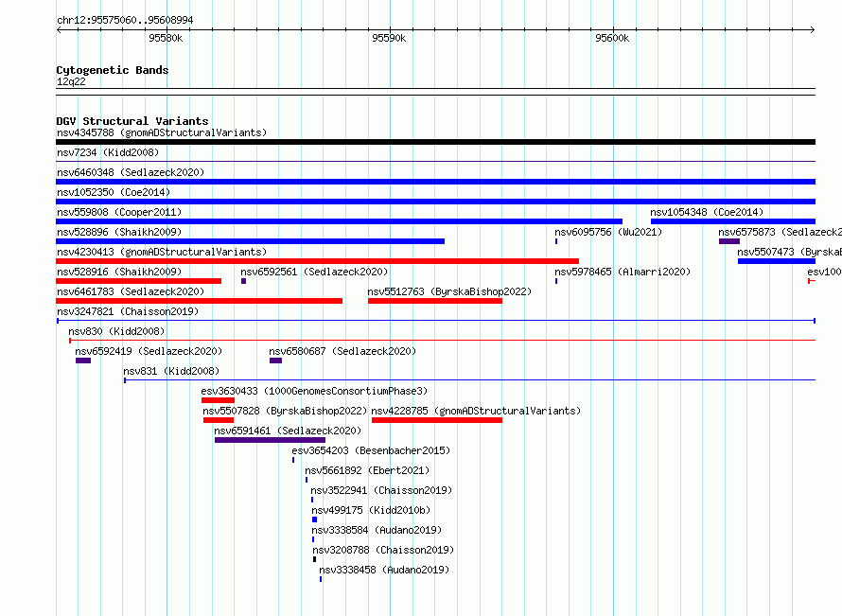Open the nsv7234 (Kidd2008) label
Image resolution: width=842 pixels, height=616 pixels.
tap(108, 152)
